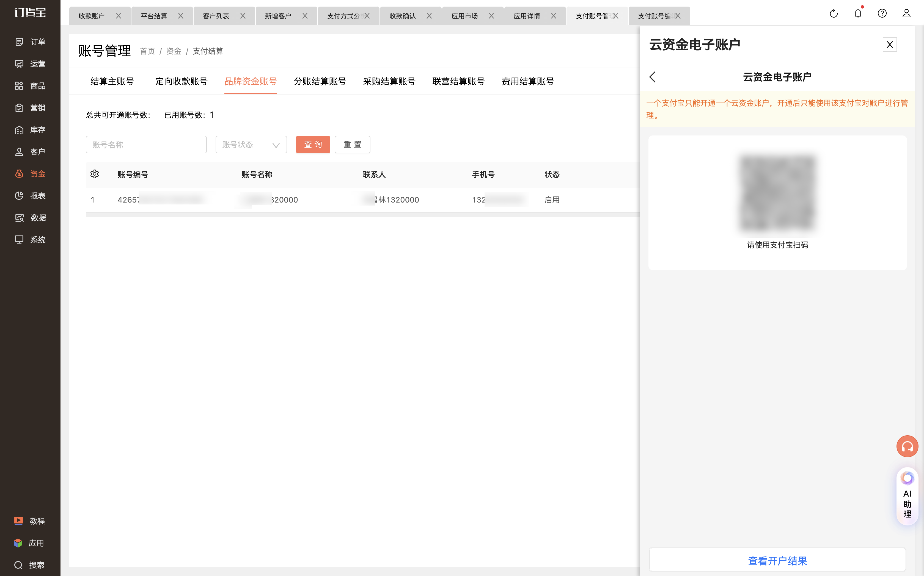Viewport: 924px width, 576px height.
Task: Go back using the panel's left arrow
Action: click(653, 77)
